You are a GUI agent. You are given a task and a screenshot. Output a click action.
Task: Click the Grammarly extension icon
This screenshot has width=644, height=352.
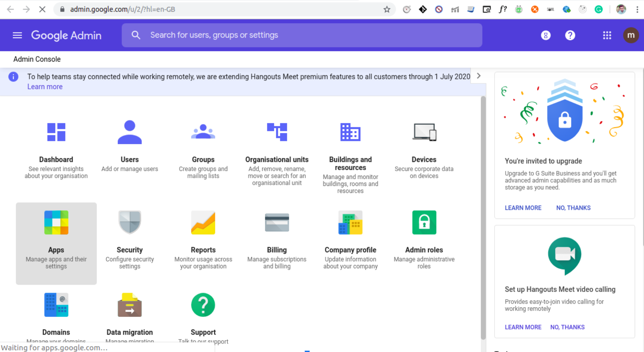click(599, 9)
